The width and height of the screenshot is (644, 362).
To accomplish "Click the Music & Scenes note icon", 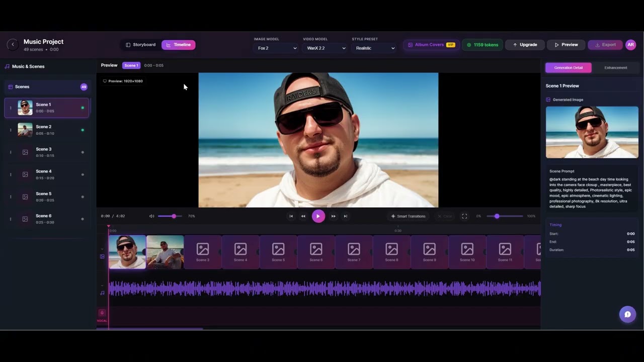I will [x=7, y=66].
